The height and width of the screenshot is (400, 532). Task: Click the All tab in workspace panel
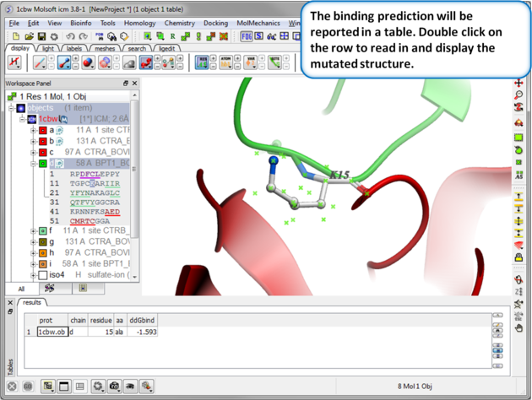[x=21, y=289]
